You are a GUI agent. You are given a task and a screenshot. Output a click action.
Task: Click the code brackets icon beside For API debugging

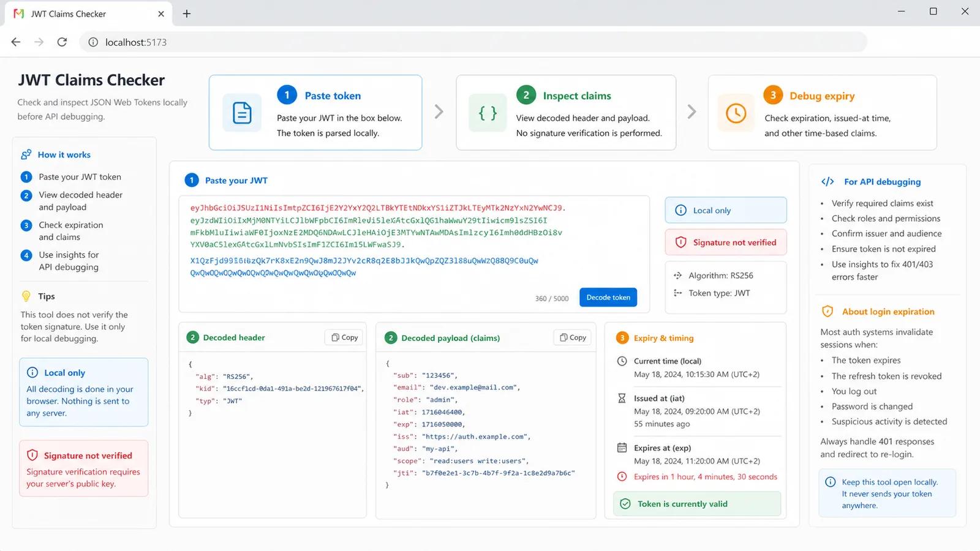click(827, 181)
